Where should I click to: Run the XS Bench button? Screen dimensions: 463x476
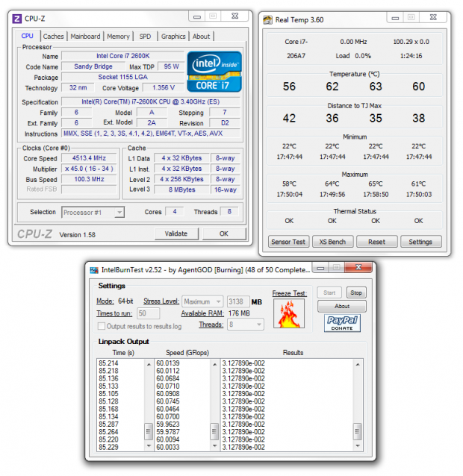[x=332, y=242]
